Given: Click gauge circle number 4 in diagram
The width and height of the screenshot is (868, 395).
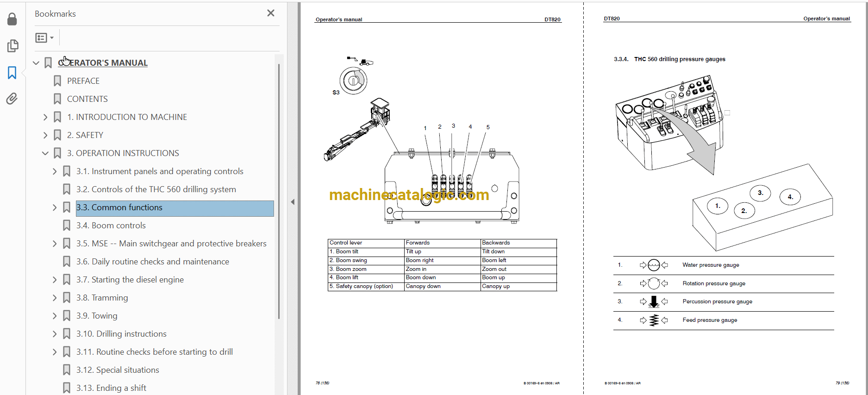Looking at the screenshot, I should [x=790, y=197].
